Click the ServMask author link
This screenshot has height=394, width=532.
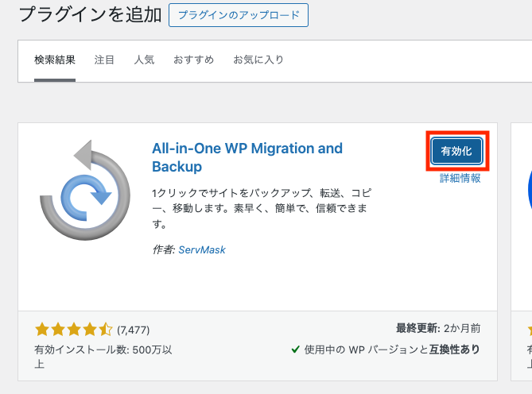[x=202, y=249]
